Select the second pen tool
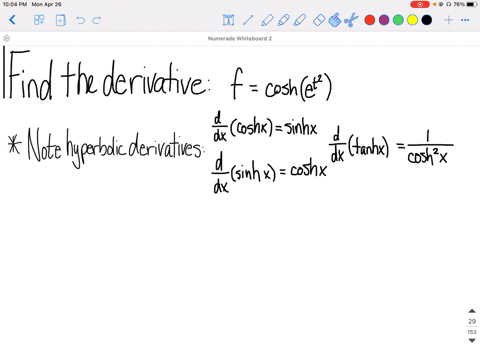480x360 pixels. [x=283, y=20]
